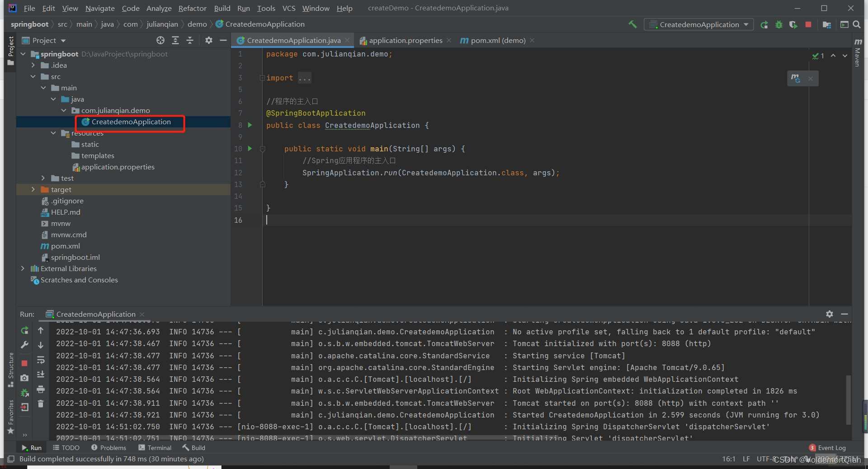This screenshot has width=868, height=469.
Task: Select HELP.md file in tree
Action: [x=66, y=212]
